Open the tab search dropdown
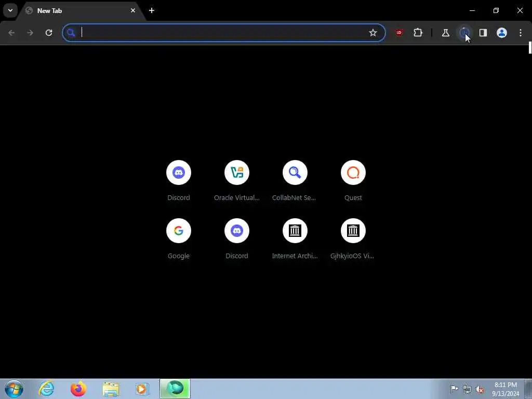 [10, 10]
